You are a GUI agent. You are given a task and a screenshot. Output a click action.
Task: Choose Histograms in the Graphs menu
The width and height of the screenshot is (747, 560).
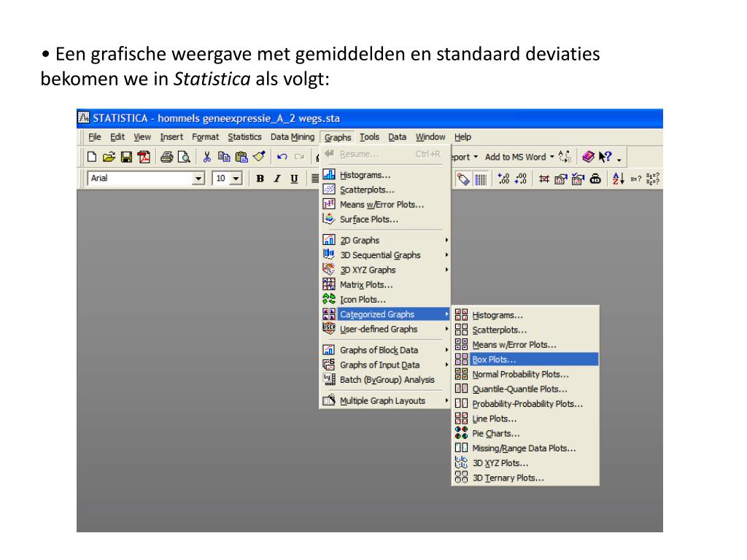click(385, 175)
